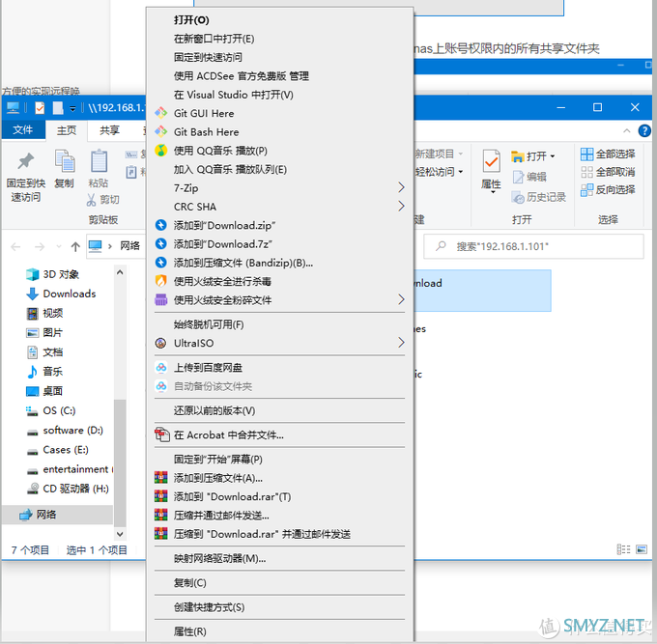Click the Paste clipboard icon in ribbon
The width and height of the screenshot is (657, 644).
point(99,161)
